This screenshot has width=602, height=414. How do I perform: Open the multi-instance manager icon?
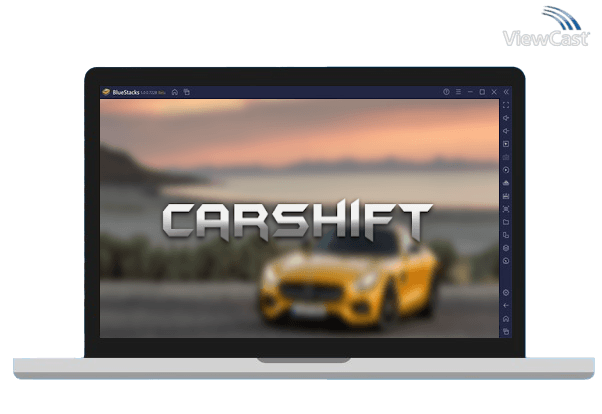[x=506, y=235]
